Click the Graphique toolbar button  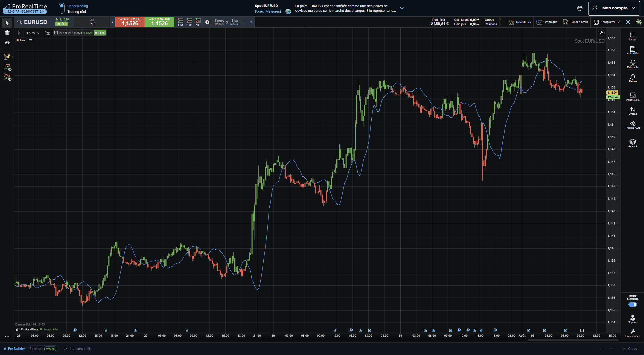point(547,22)
